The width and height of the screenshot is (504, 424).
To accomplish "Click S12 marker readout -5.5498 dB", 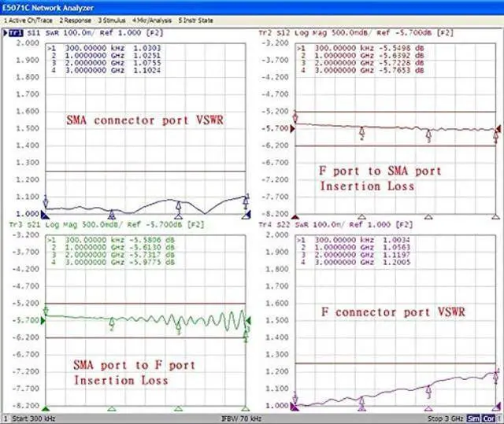I will point(401,48).
